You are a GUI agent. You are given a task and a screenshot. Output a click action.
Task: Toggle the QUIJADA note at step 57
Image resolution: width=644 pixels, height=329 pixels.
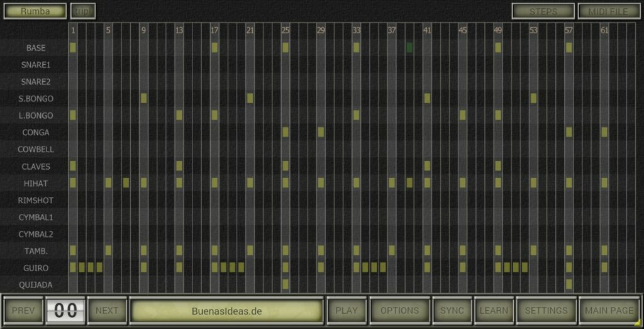tap(569, 284)
